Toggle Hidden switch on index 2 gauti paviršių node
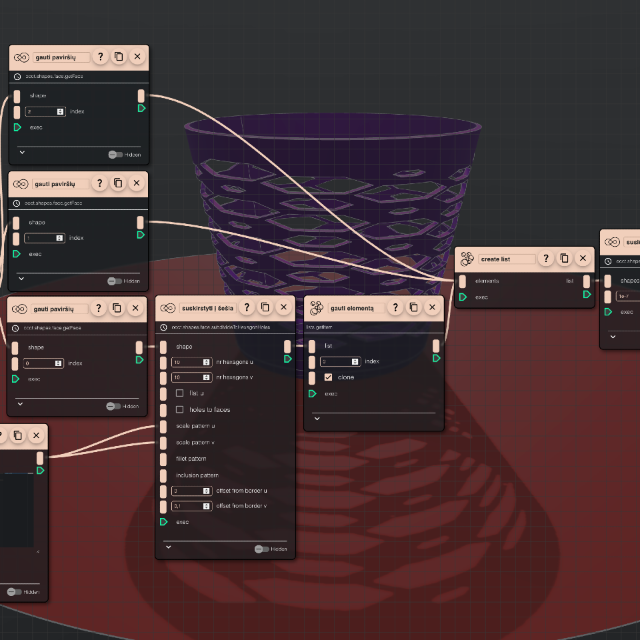 pos(116,155)
